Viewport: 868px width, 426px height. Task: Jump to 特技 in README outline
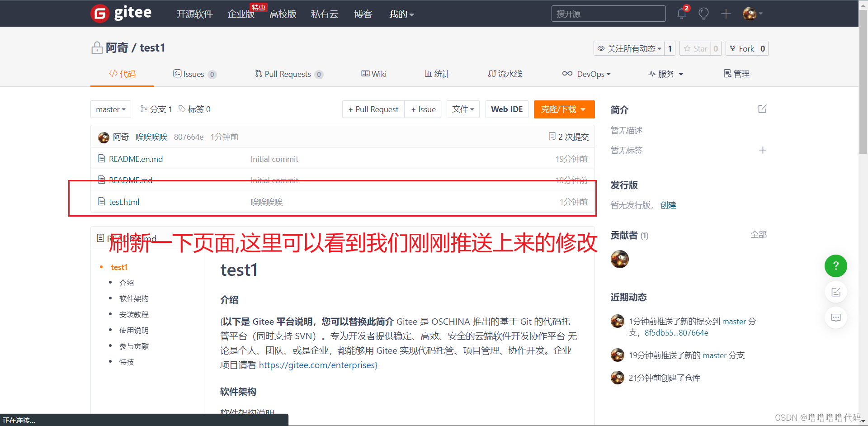[x=127, y=362]
